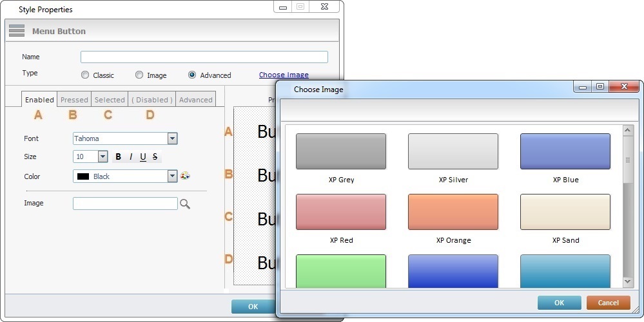
Task: Expand the Black color dropdown
Action: pyautogui.click(x=172, y=176)
